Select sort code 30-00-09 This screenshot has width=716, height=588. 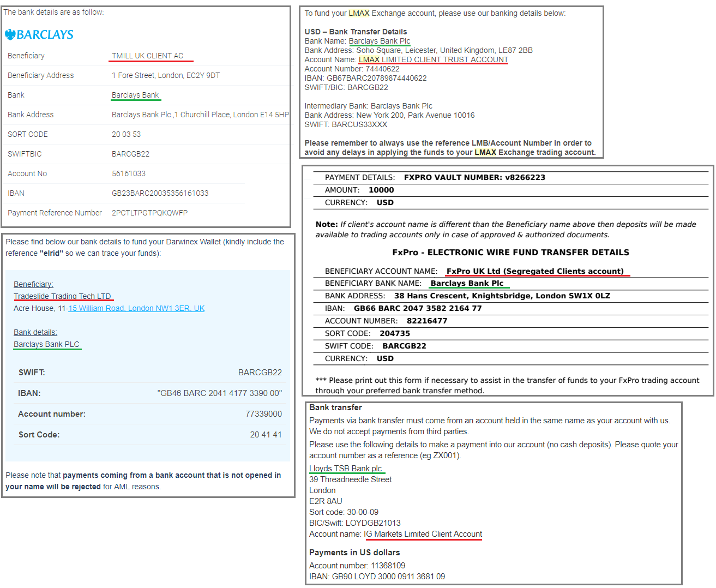coord(363,512)
